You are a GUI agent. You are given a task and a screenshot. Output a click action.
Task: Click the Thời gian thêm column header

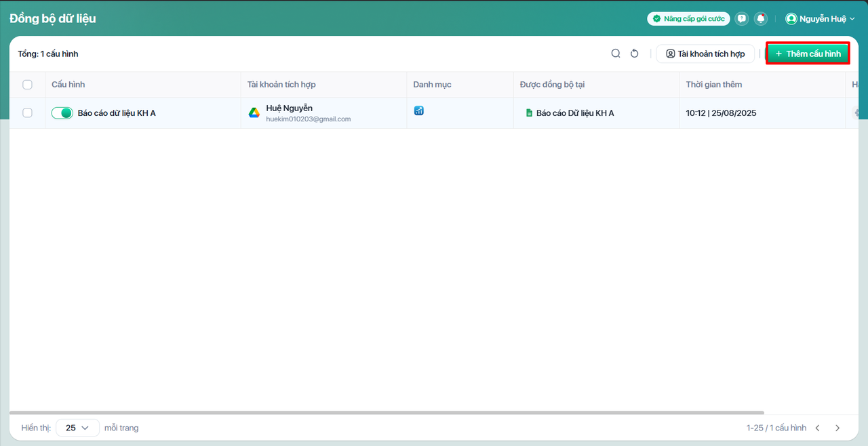(x=713, y=85)
